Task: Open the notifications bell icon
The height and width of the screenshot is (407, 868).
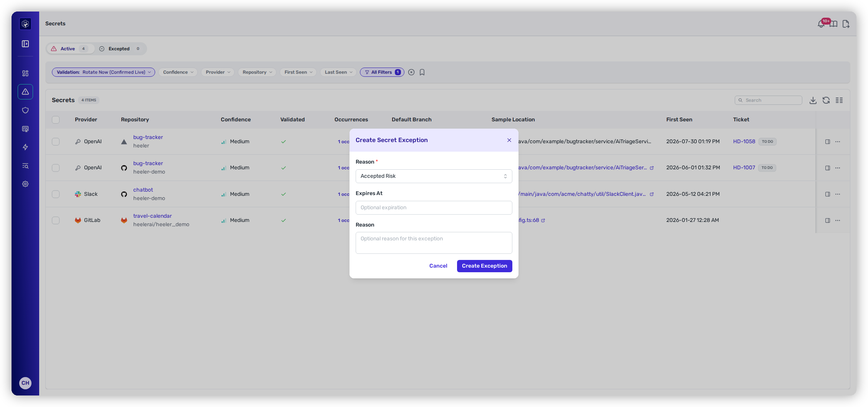Action: 821,24
